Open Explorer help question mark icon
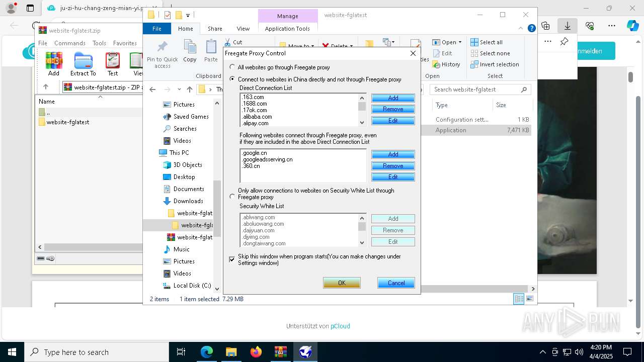The width and height of the screenshot is (644, 362). pos(531,29)
